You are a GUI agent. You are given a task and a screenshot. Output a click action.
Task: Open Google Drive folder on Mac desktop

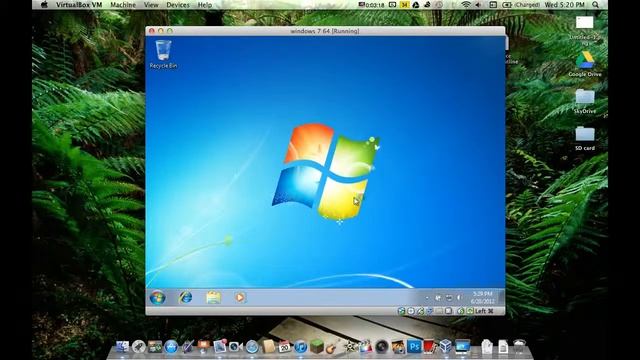584,64
